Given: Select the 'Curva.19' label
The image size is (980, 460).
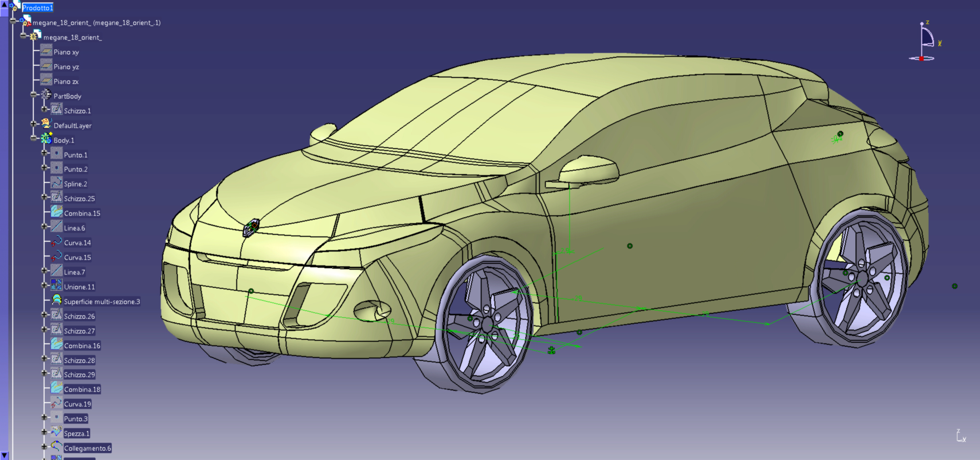Looking at the screenshot, I should click(77, 404).
